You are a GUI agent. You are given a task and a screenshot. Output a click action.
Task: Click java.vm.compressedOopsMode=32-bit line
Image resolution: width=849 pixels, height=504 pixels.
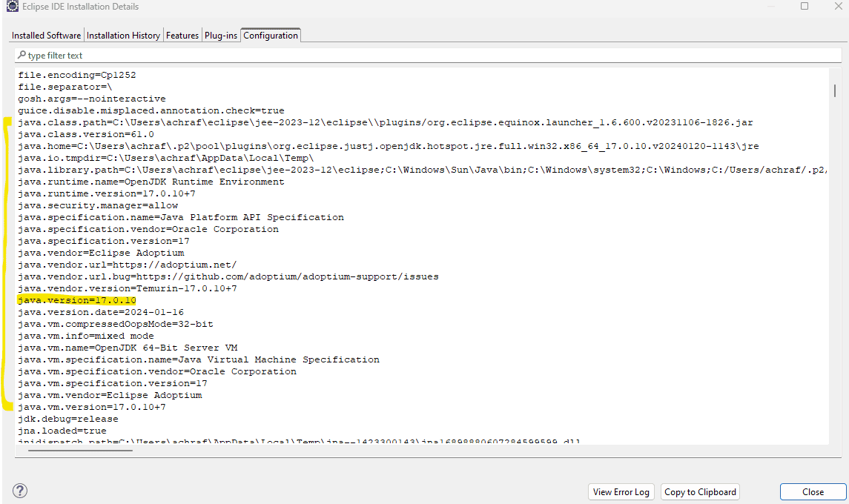116,325
